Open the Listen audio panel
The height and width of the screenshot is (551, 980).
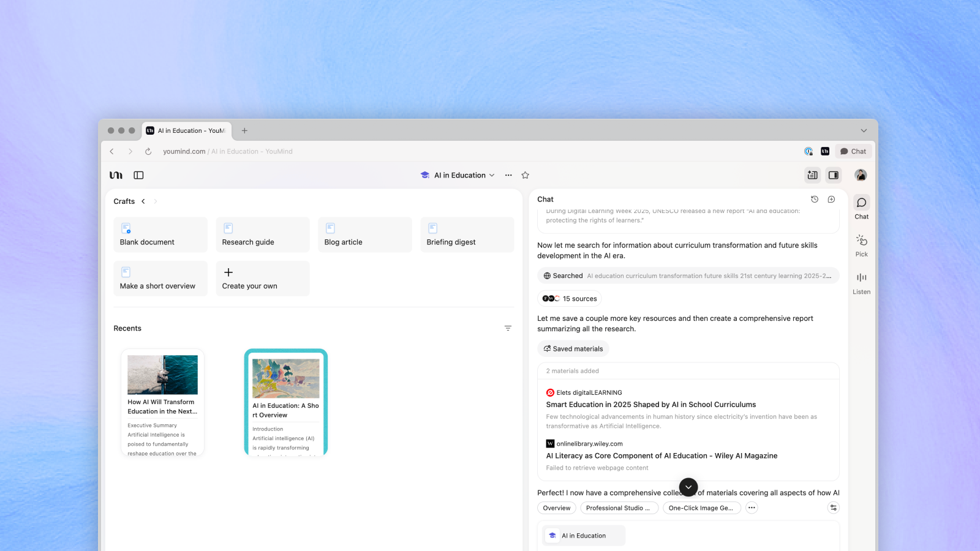point(861,278)
